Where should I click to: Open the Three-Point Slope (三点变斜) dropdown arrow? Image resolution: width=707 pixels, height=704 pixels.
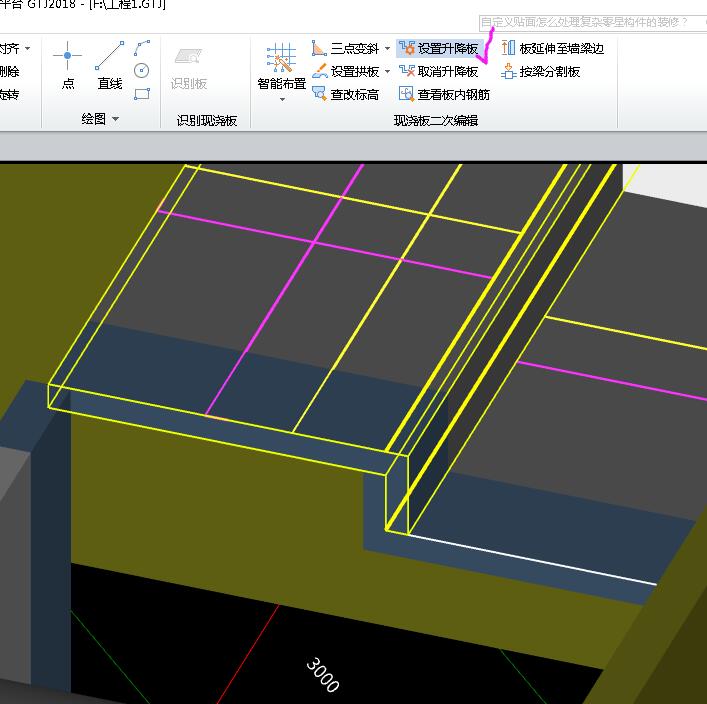coord(387,48)
